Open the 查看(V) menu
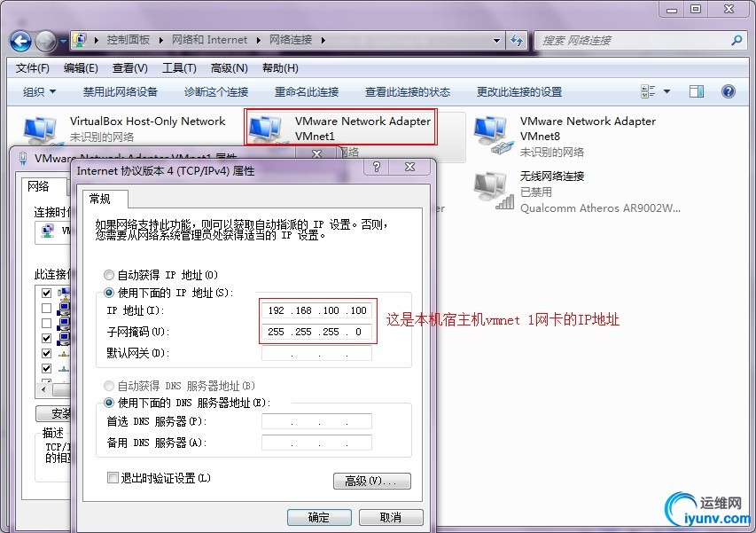756x533 pixels. [129, 68]
